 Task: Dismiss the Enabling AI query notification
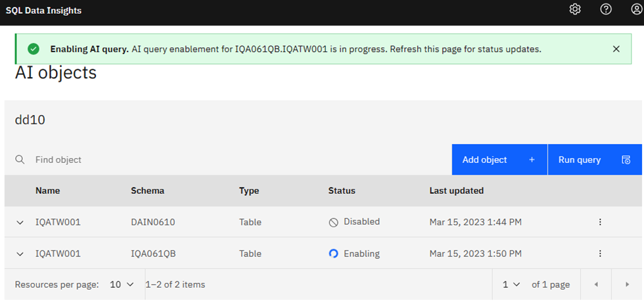point(616,49)
